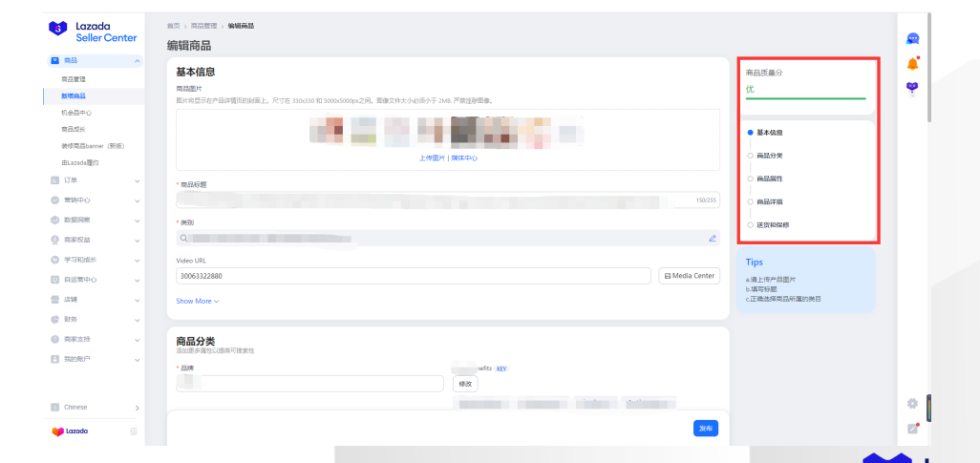Jump to 送货和保修 step
Image resolution: width=980 pixels, height=463 pixels.
pos(773,225)
